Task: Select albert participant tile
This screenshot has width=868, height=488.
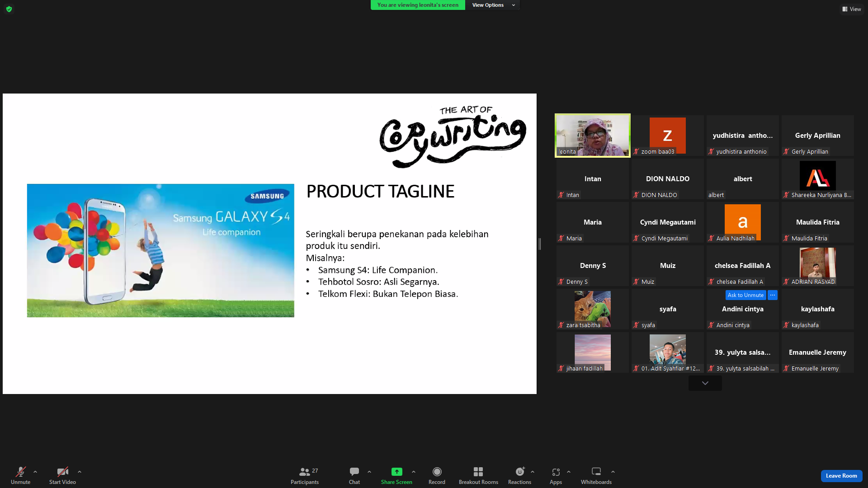Action: (743, 179)
